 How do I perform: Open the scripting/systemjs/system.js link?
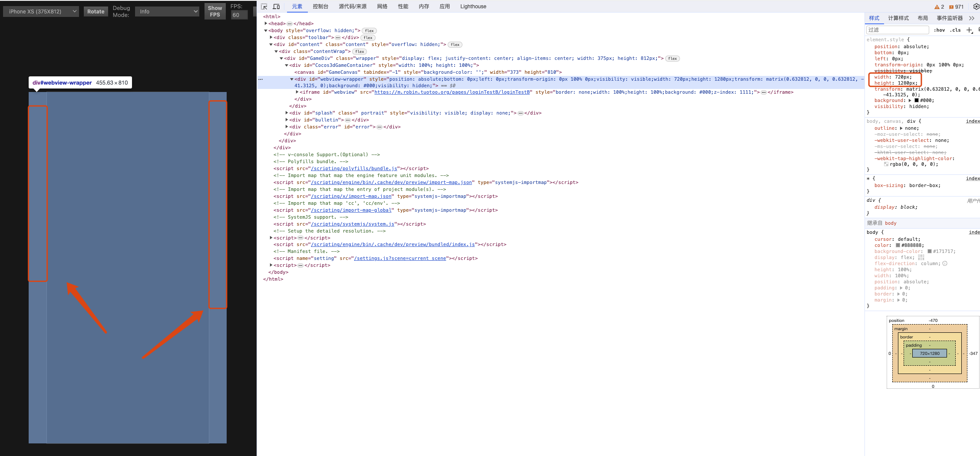coord(353,224)
